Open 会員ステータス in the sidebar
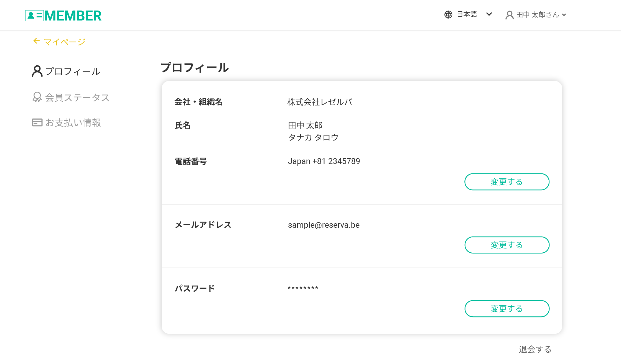The image size is (621, 364). point(77,98)
